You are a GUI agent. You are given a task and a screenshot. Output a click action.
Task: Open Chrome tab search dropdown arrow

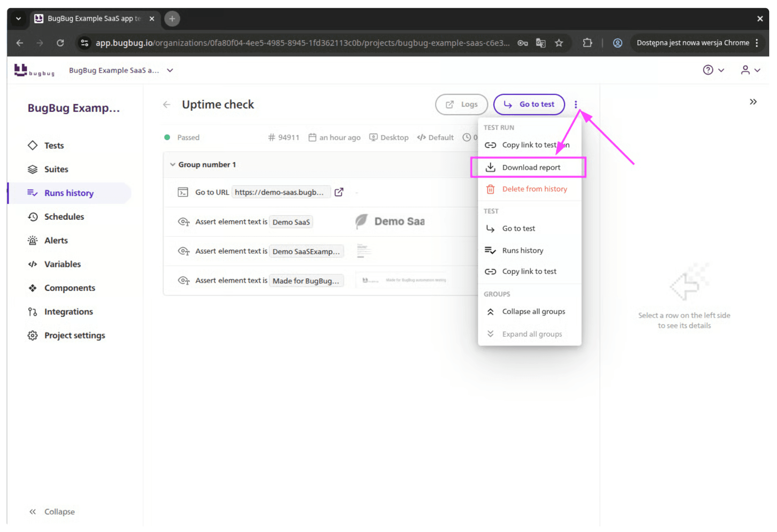point(18,18)
